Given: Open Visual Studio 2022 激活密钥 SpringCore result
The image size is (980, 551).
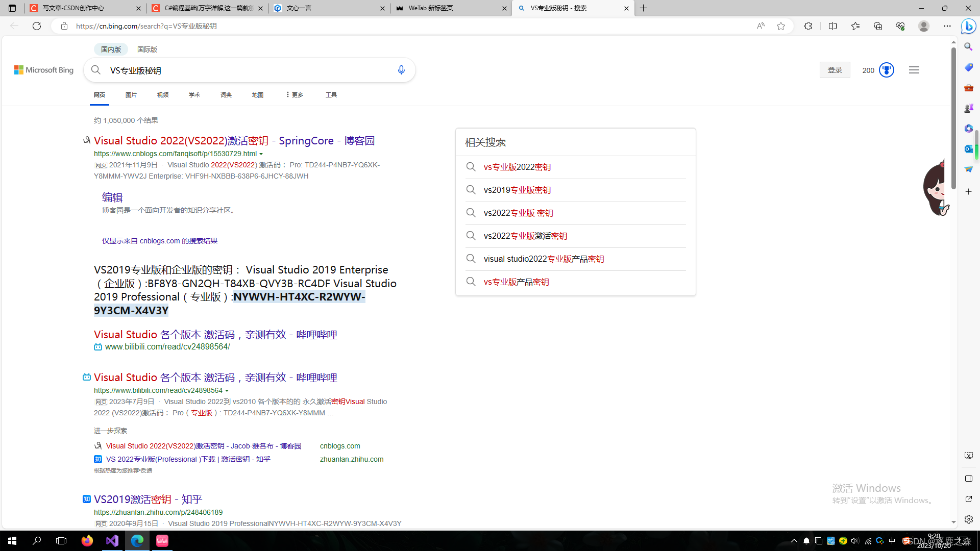Looking at the screenshot, I should tap(234, 141).
